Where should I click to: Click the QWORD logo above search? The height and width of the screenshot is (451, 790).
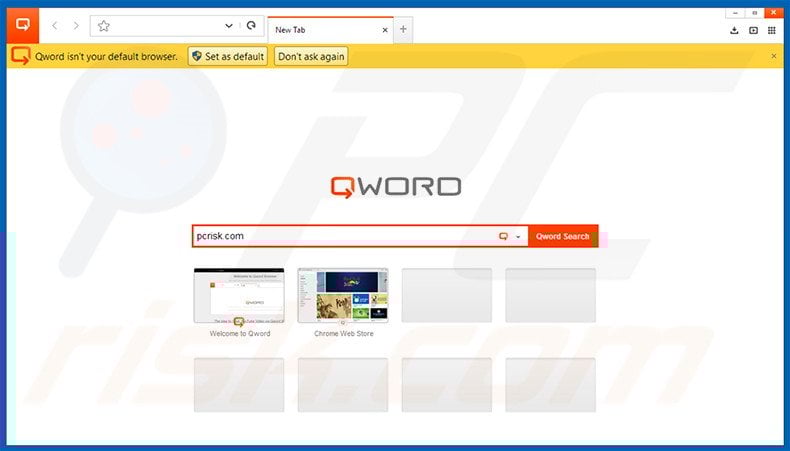pos(396,187)
